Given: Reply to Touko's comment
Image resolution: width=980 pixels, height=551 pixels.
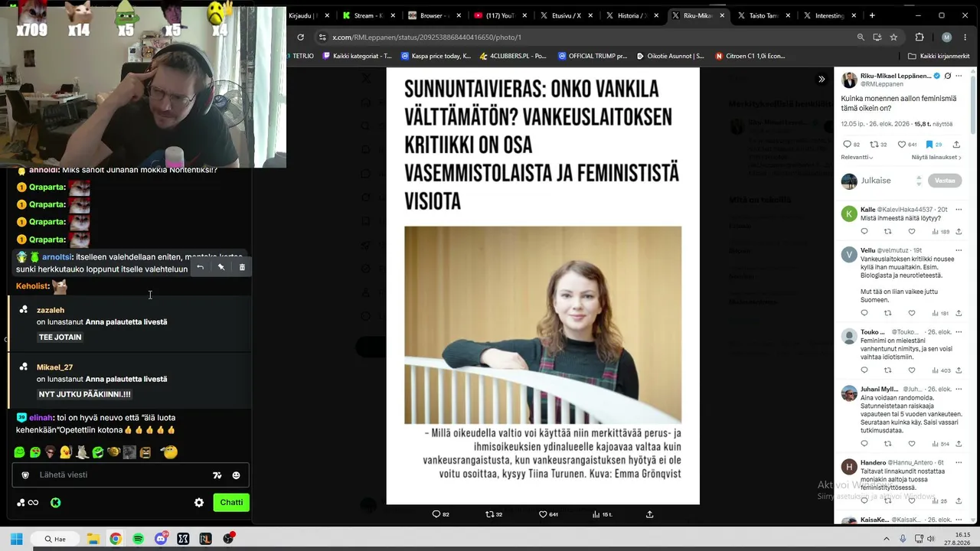Looking at the screenshot, I should (x=864, y=370).
